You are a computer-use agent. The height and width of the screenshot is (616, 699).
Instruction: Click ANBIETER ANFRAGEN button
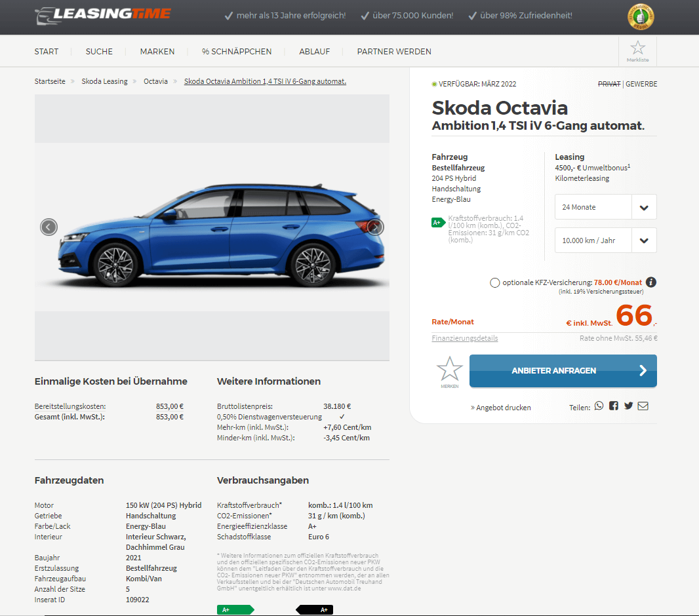coord(563,370)
